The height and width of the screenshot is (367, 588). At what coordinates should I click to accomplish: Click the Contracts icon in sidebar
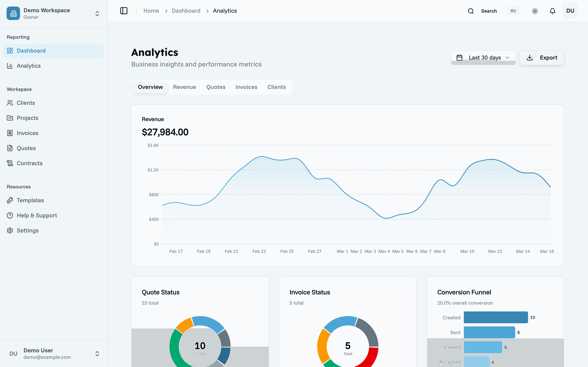pyautogui.click(x=10, y=163)
